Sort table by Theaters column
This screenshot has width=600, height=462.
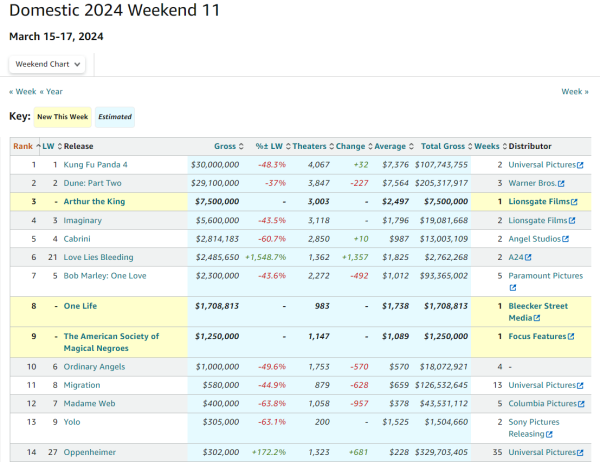point(313,146)
